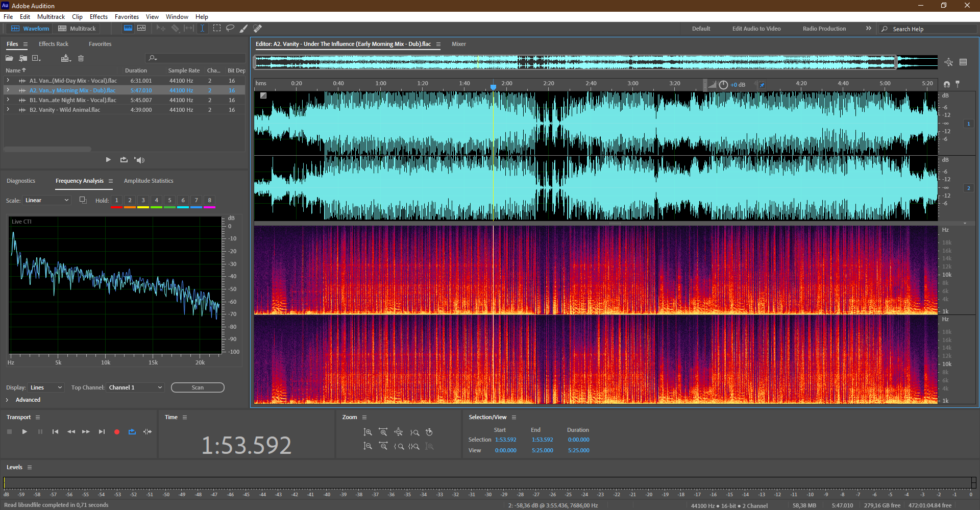Choose Radio Production workspace

(x=824, y=29)
